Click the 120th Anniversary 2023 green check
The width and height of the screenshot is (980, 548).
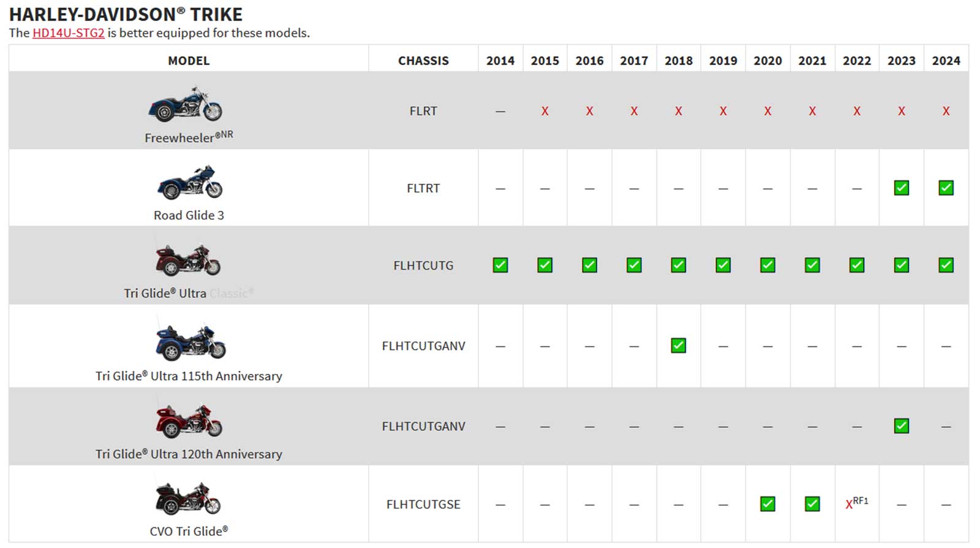coord(901,426)
